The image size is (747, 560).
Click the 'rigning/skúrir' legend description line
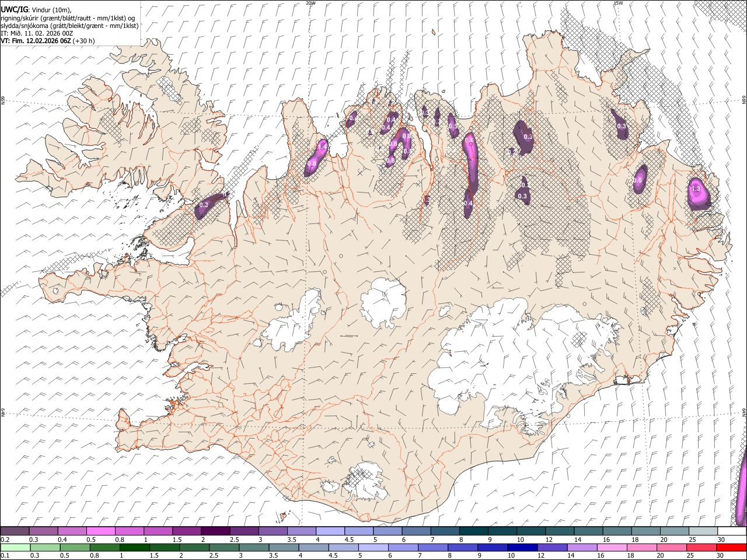(x=68, y=18)
